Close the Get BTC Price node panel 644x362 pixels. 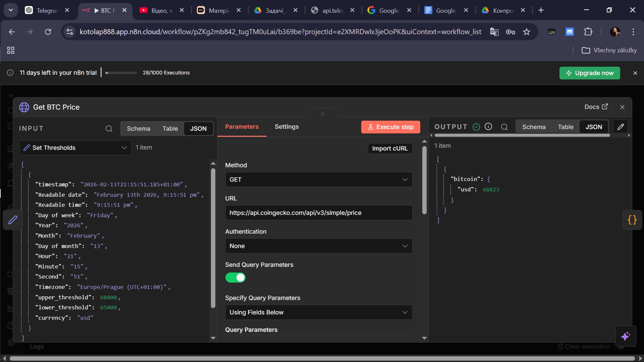tap(623, 107)
